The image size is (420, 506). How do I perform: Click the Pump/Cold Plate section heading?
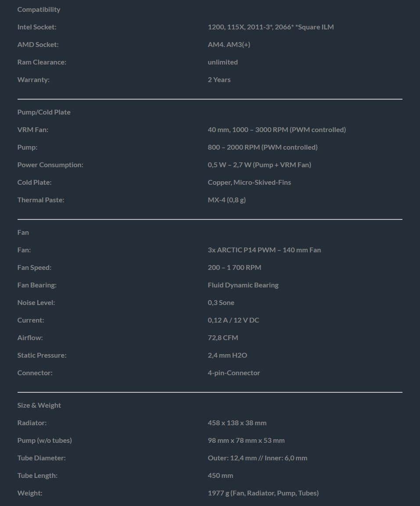pos(44,112)
